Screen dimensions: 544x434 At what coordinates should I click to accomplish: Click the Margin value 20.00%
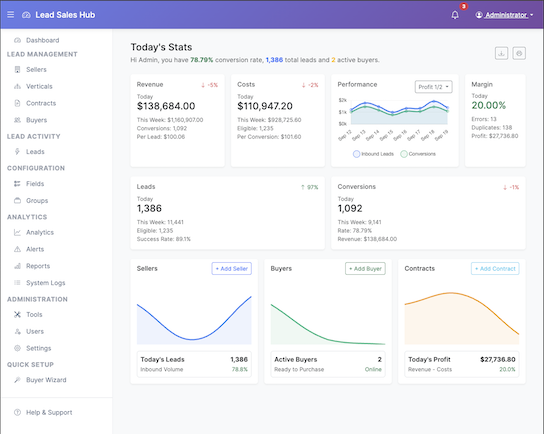click(488, 105)
